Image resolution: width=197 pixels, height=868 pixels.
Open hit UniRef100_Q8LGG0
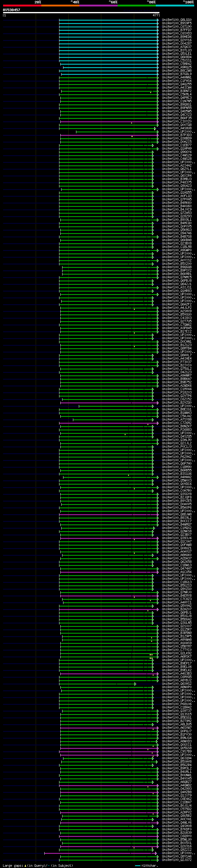click(176, 20)
